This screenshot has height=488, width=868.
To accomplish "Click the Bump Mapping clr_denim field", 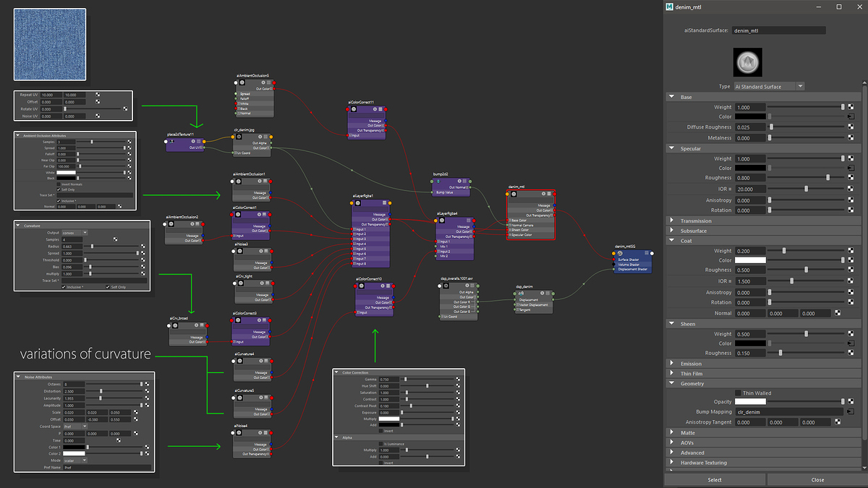I will coord(790,411).
